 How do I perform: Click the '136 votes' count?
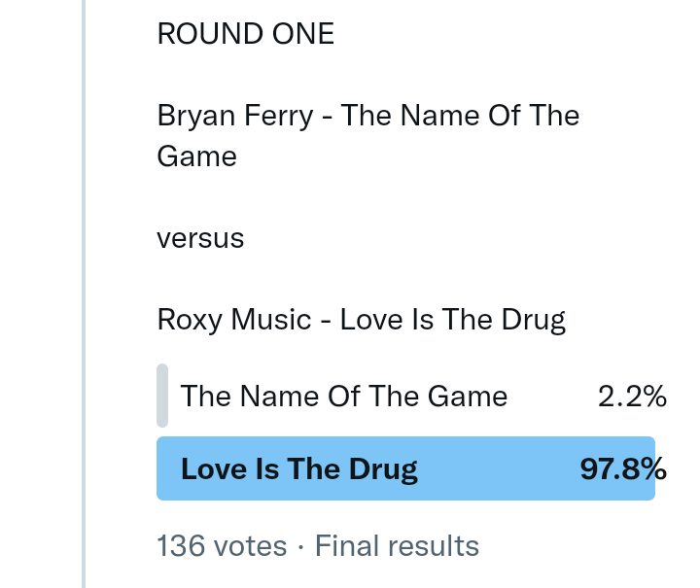click(x=222, y=546)
